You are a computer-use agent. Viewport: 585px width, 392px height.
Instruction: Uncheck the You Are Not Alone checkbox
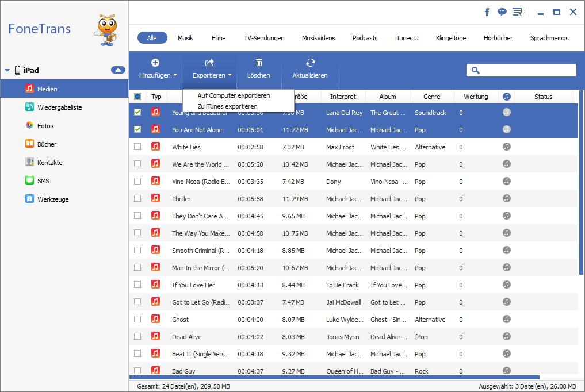tap(137, 130)
